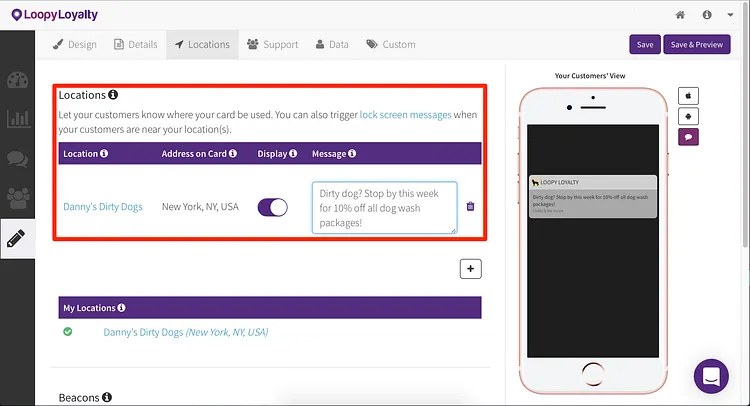The image size is (750, 406).
Task: Open the bar chart analytics sidebar icon
Action: point(18,118)
